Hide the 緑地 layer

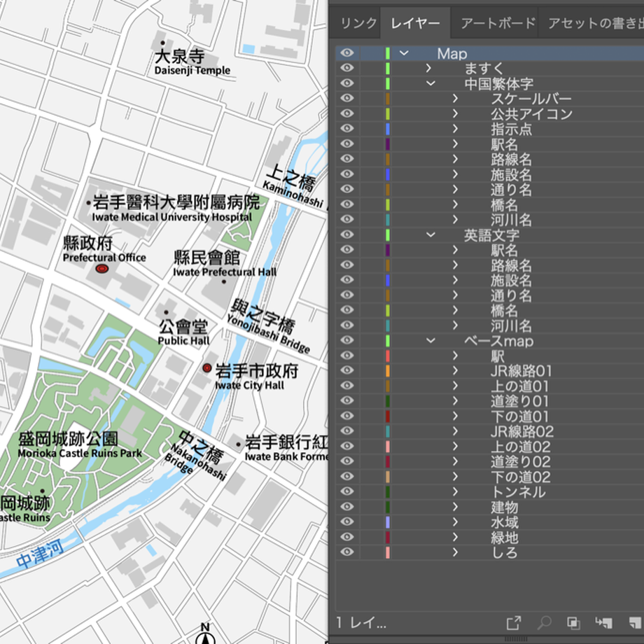click(x=347, y=537)
